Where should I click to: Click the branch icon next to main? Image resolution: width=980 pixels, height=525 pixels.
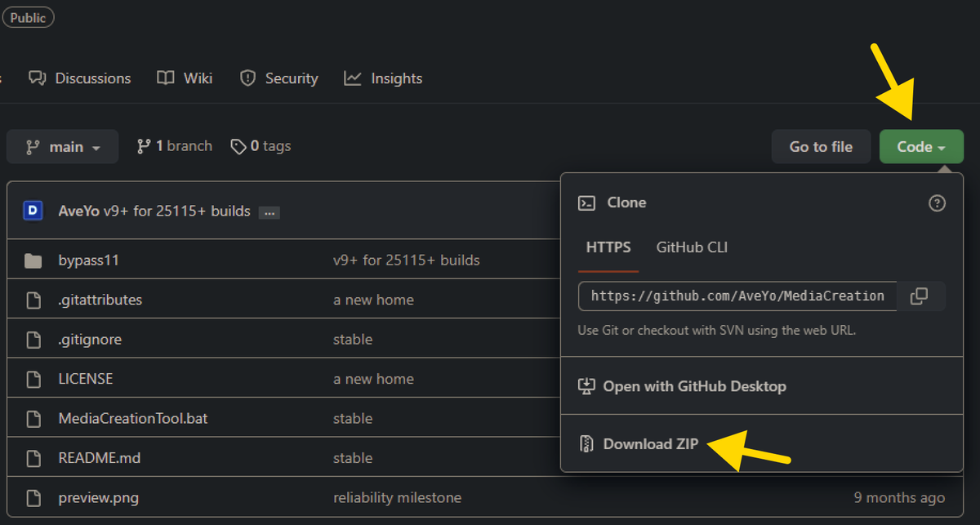(33, 147)
